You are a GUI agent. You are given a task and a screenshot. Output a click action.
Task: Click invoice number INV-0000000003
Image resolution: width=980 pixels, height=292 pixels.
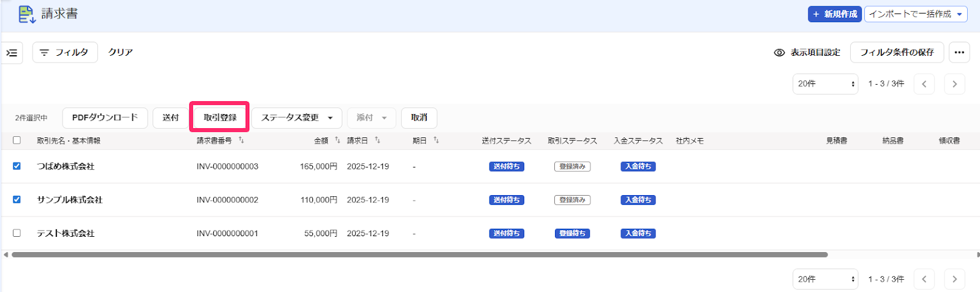point(227,166)
